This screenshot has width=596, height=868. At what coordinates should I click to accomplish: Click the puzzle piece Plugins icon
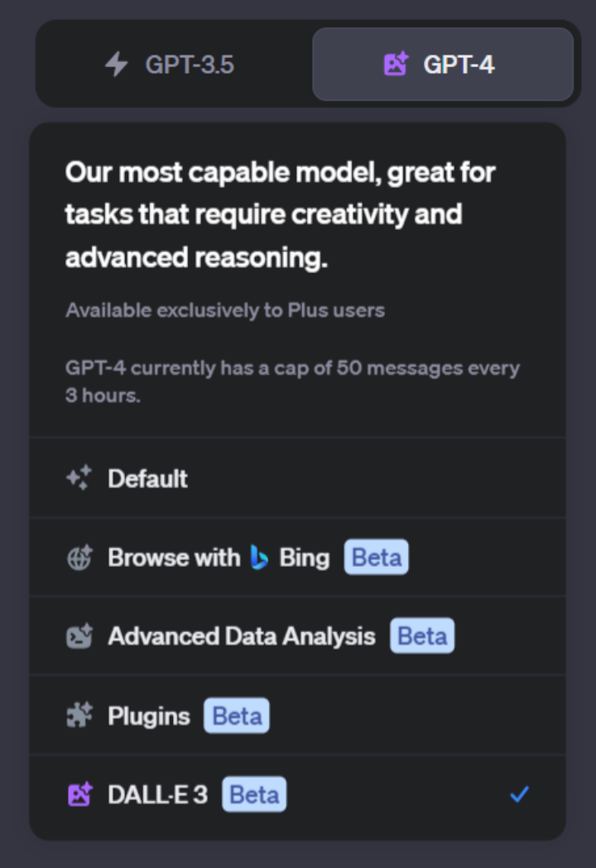79,716
